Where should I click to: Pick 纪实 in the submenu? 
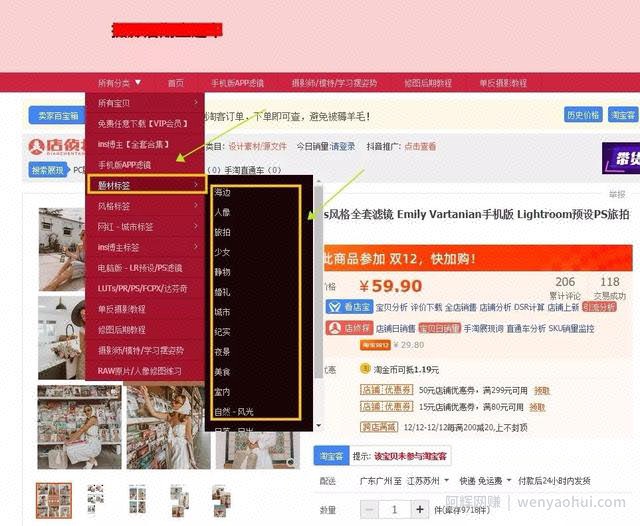222,332
